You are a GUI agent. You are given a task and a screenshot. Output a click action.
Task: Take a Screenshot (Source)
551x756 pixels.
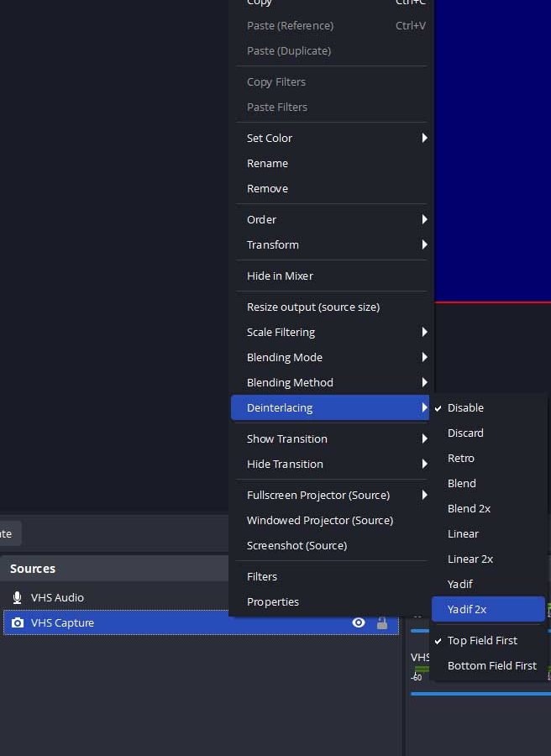pos(296,545)
